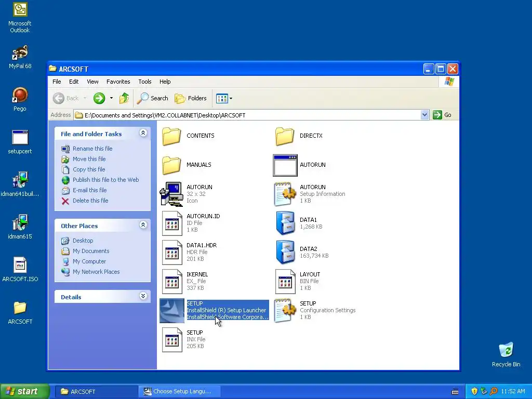
Task: Go to Desktop in Other Places
Action: coord(83,241)
